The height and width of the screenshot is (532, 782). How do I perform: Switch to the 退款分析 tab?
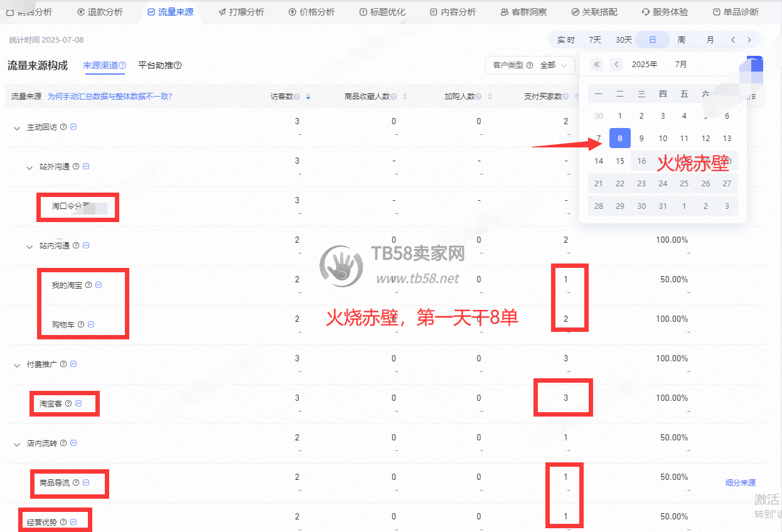[x=100, y=12]
